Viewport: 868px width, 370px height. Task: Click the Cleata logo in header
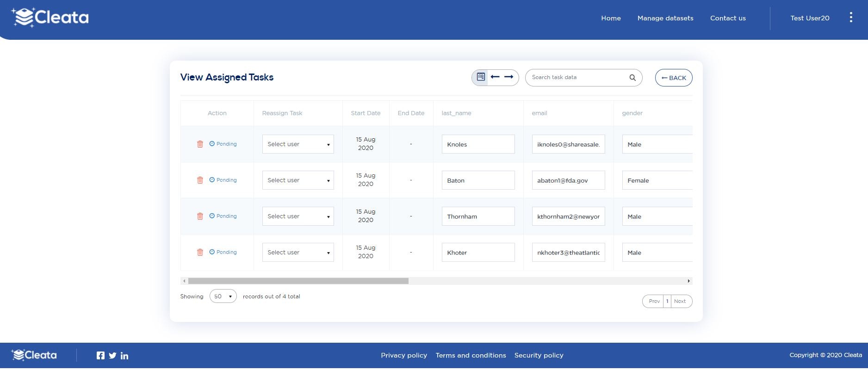coord(50,18)
